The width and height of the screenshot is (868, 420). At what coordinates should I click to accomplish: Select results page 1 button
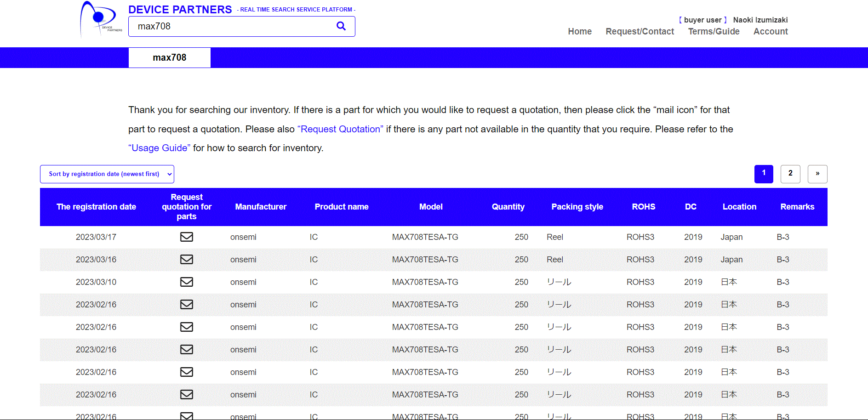pyautogui.click(x=764, y=174)
